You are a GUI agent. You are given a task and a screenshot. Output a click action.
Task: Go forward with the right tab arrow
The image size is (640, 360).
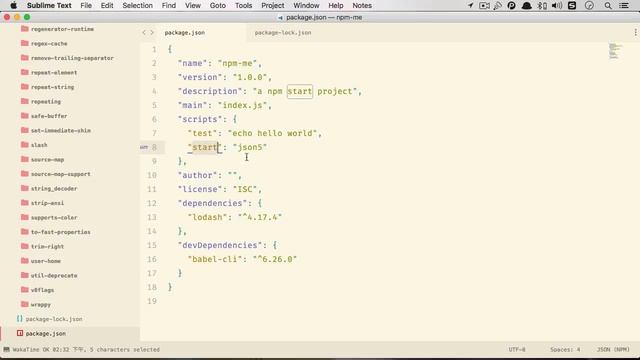pyautogui.click(x=152, y=32)
